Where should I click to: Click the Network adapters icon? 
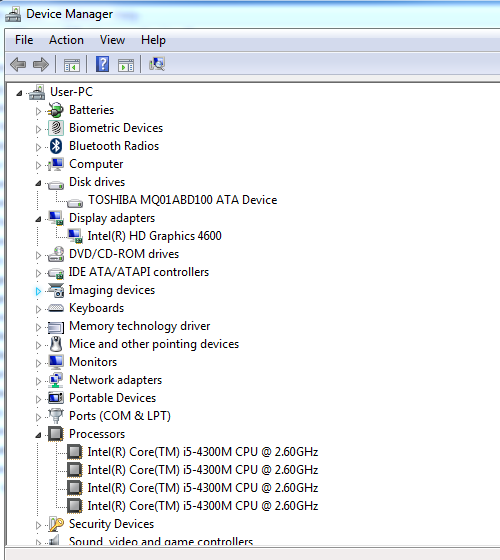56,380
